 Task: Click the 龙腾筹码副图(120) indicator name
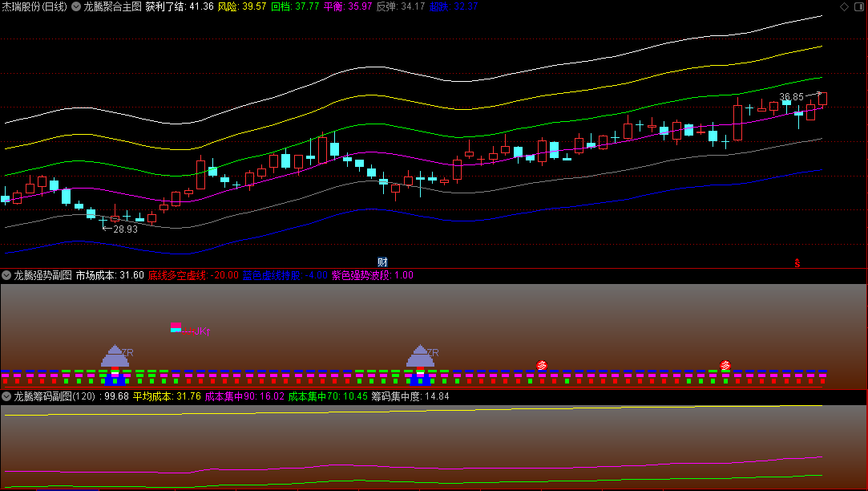click(55, 397)
